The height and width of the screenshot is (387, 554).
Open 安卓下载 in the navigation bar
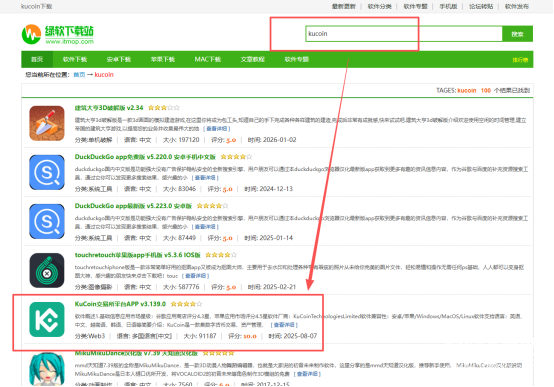(119, 59)
